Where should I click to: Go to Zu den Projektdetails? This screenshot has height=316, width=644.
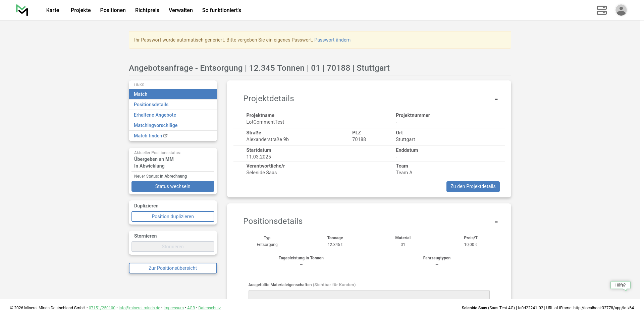click(473, 187)
